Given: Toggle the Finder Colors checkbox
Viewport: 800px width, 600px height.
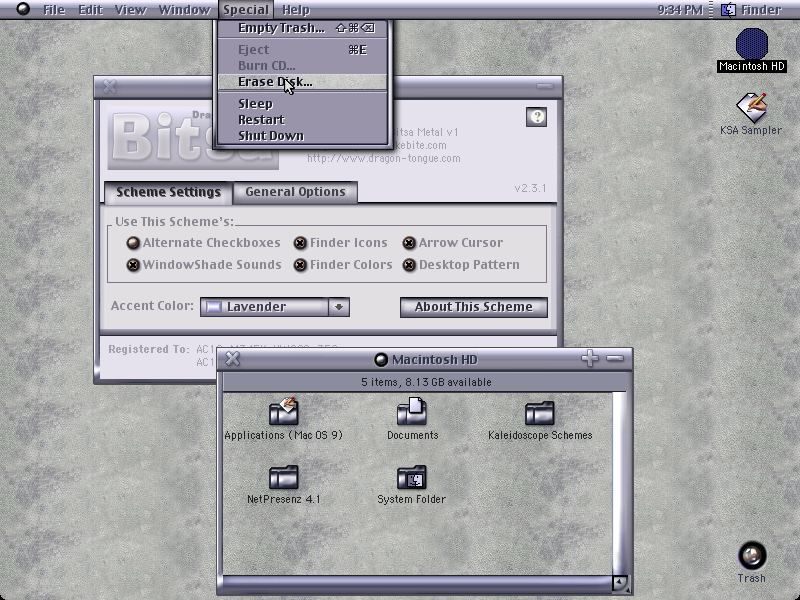Looking at the screenshot, I should [301, 265].
